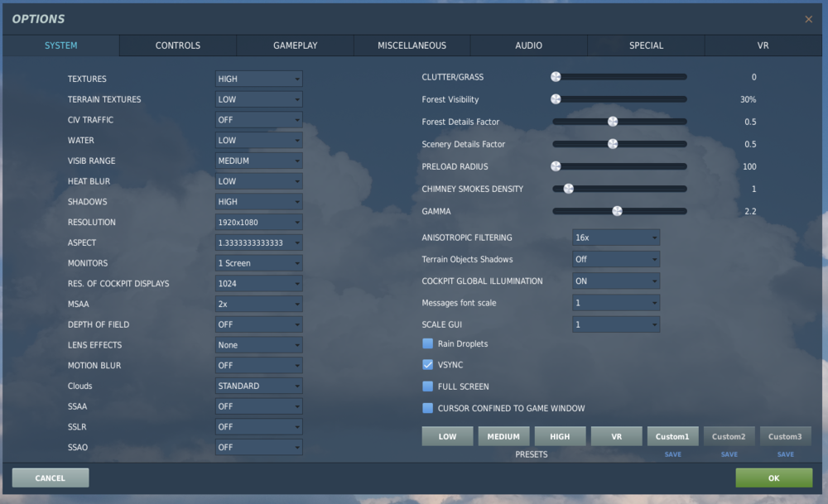Select the Custom1 preset
828x504 pixels.
click(672, 435)
